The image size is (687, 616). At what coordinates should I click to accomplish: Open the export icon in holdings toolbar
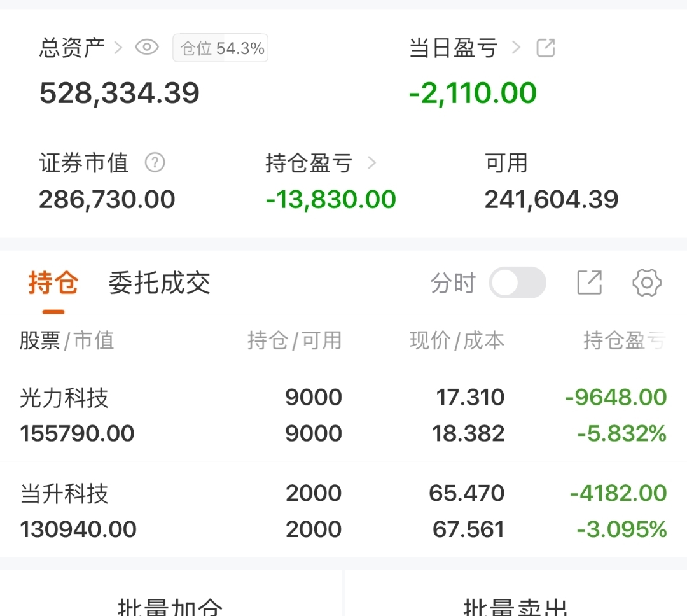pyautogui.click(x=589, y=283)
